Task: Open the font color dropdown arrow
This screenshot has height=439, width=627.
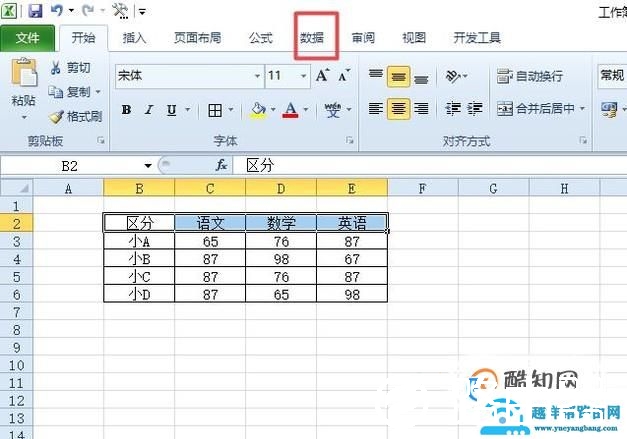Action: 306,109
